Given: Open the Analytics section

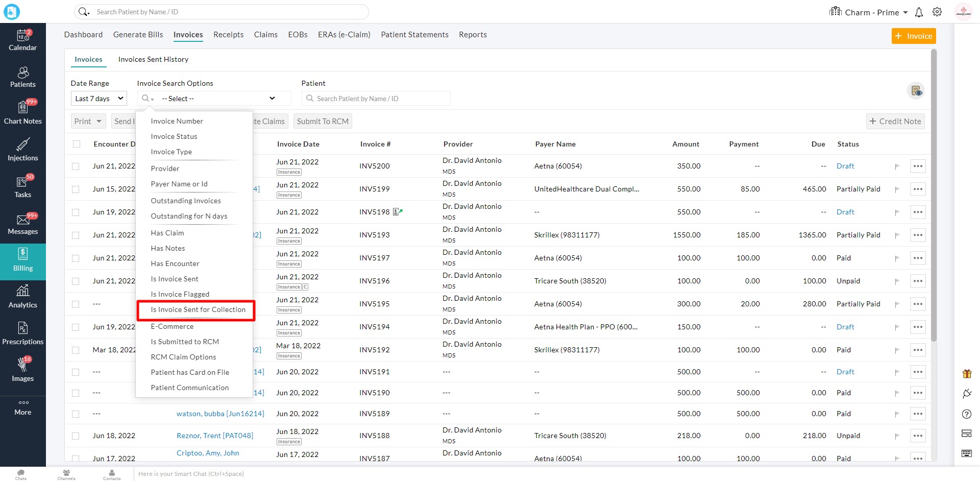Looking at the screenshot, I should pos(22,296).
